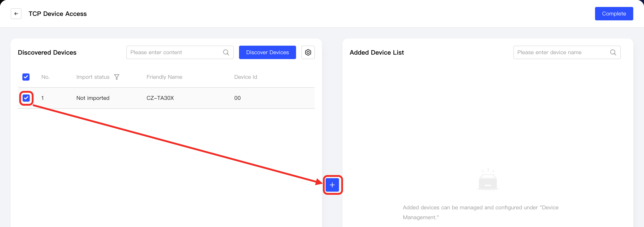Click the Friendly Name column header
Image resolution: width=644 pixels, height=227 pixels.
(x=164, y=77)
